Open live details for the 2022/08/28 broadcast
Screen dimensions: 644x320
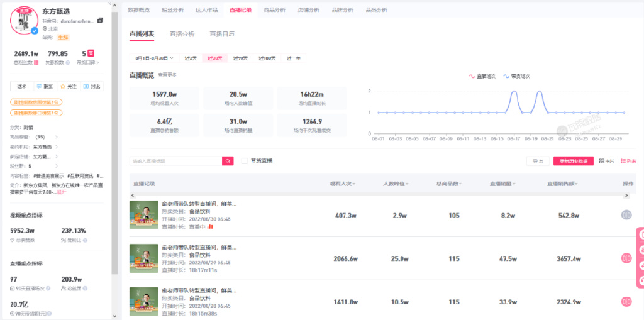[x=626, y=302]
